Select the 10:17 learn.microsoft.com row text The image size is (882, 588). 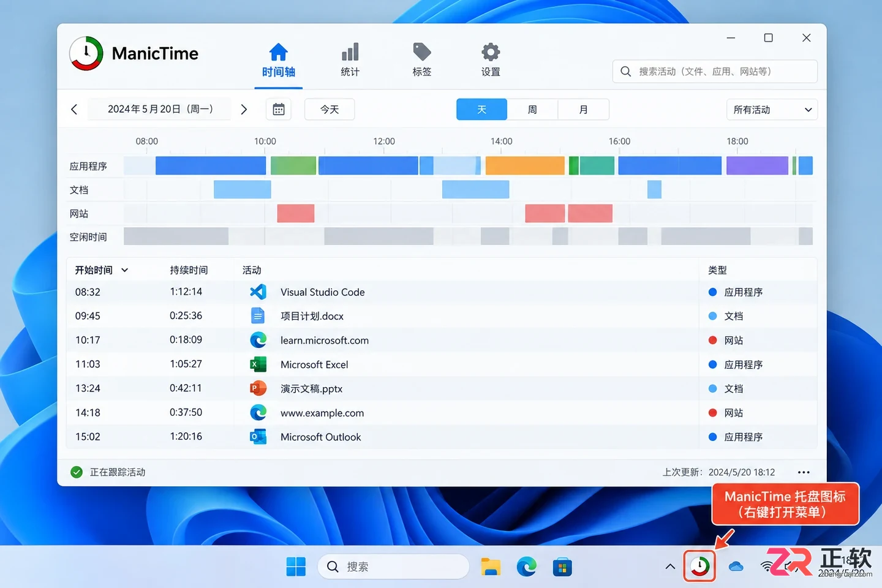(x=325, y=341)
